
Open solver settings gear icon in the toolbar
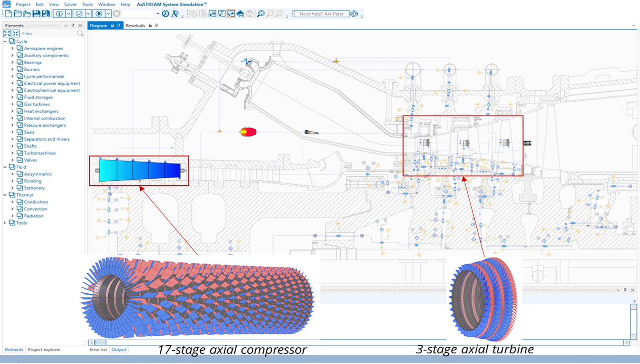(165, 14)
